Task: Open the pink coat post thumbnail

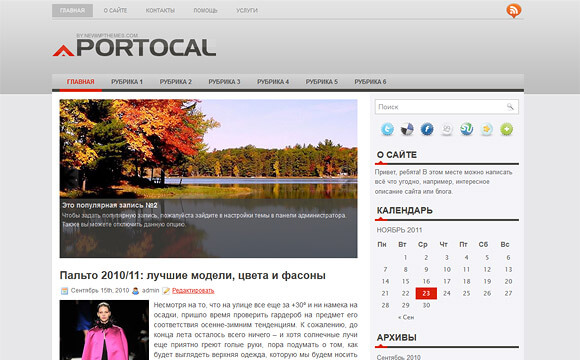Action: [x=104, y=330]
